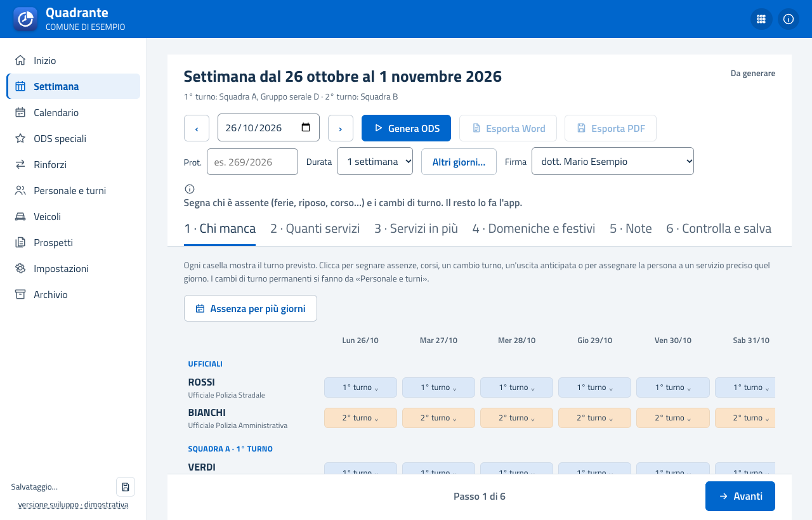Click the save disk icon beside Salvataggio
Viewport: 812px width, 520px height.
pos(126,486)
